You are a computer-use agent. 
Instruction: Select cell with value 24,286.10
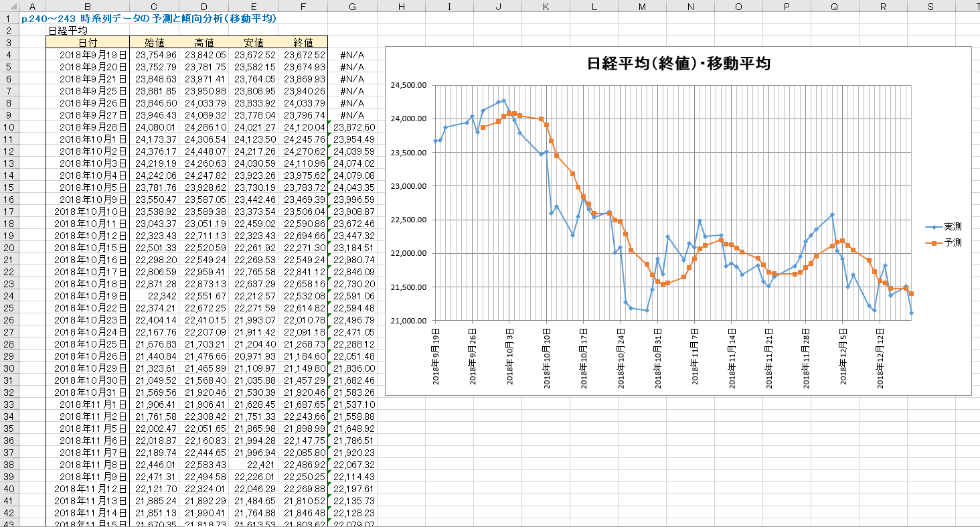(203, 127)
